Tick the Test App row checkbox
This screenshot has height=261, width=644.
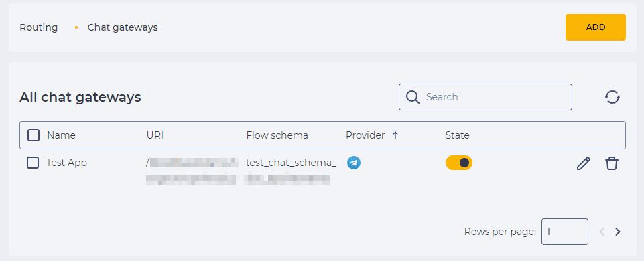[33, 163]
